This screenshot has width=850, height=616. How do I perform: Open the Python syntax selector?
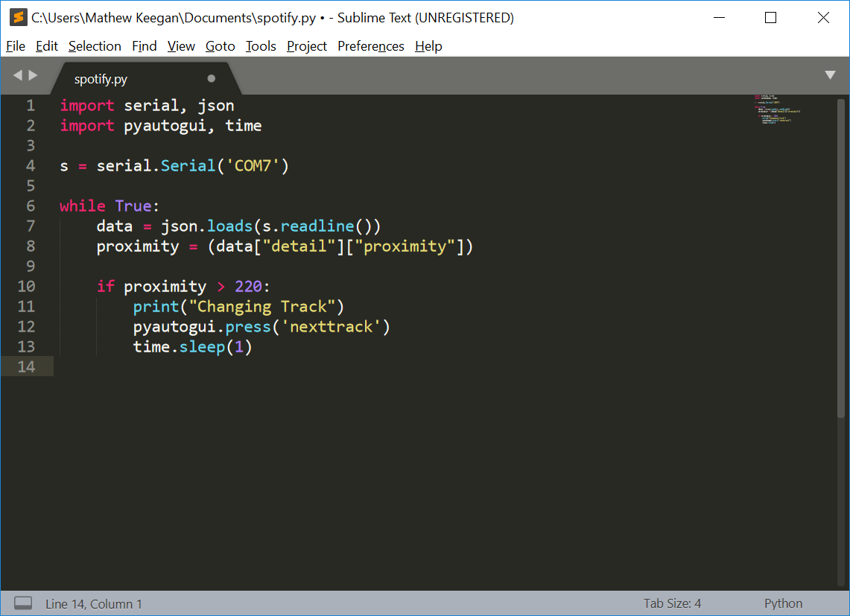click(783, 603)
